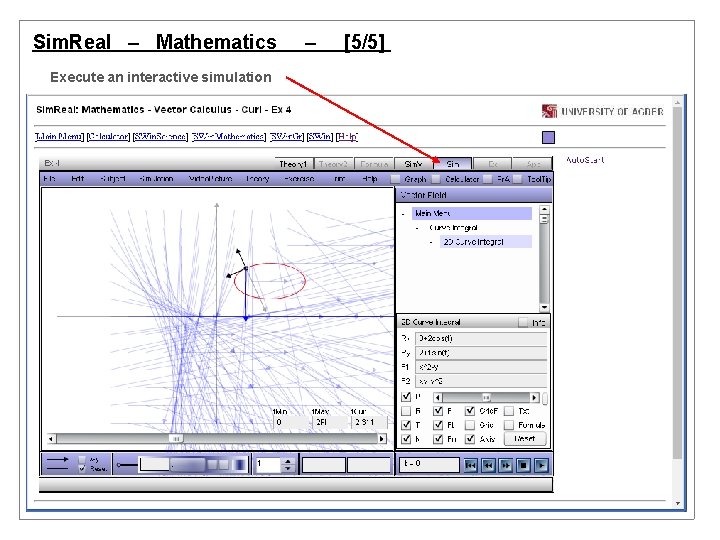Click the fast-forward playback button
The height and width of the screenshot is (540, 720).
click(x=506, y=465)
